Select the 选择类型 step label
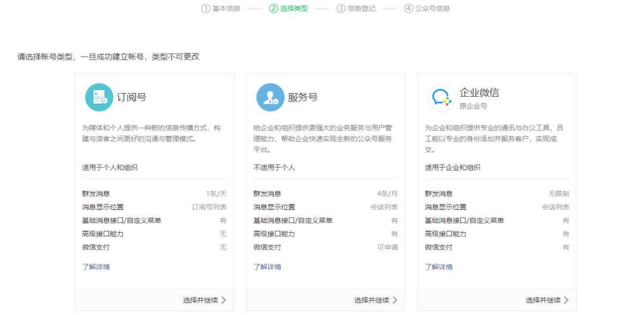 [294, 8]
